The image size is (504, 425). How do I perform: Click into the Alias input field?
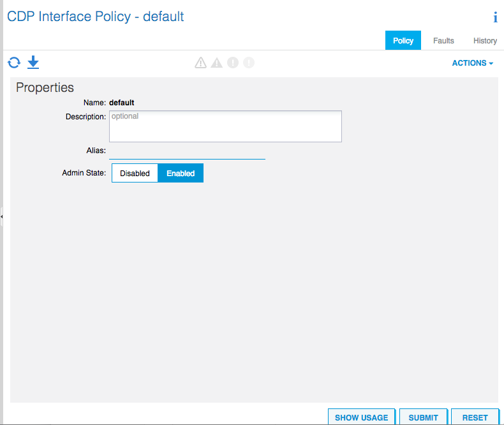pyautogui.click(x=187, y=151)
